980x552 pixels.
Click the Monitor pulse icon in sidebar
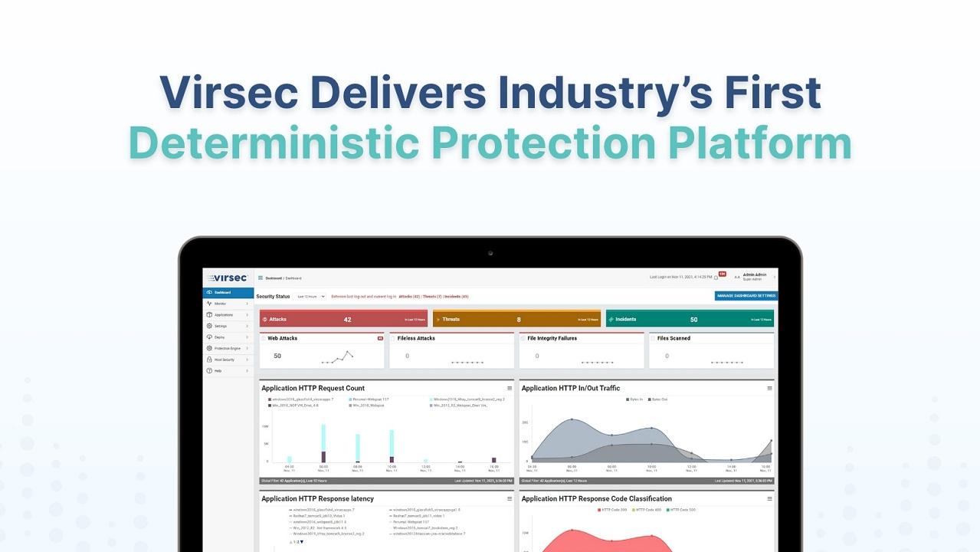[209, 304]
